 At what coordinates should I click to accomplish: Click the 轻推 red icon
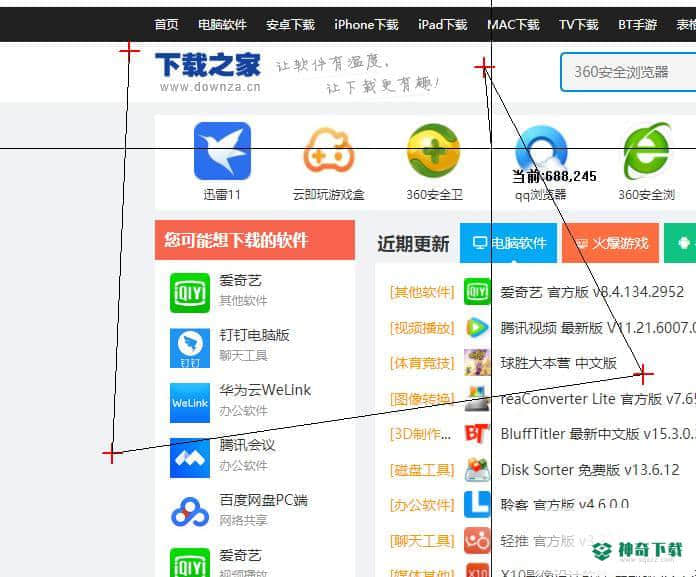pos(477,540)
